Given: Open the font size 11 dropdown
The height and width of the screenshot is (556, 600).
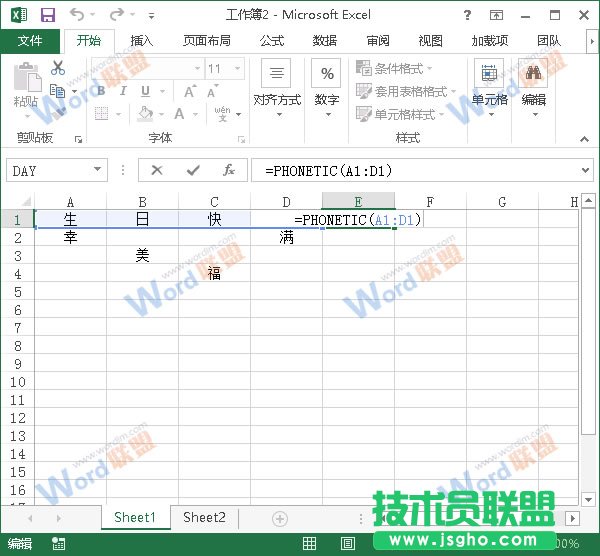Looking at the screenshot, I should (238, 68).
